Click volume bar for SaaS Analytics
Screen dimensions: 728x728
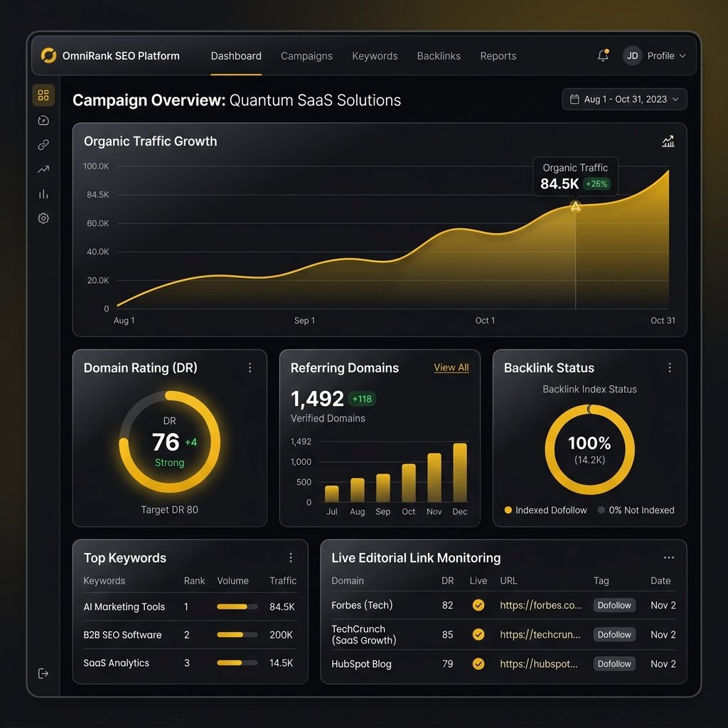point(237,663)
